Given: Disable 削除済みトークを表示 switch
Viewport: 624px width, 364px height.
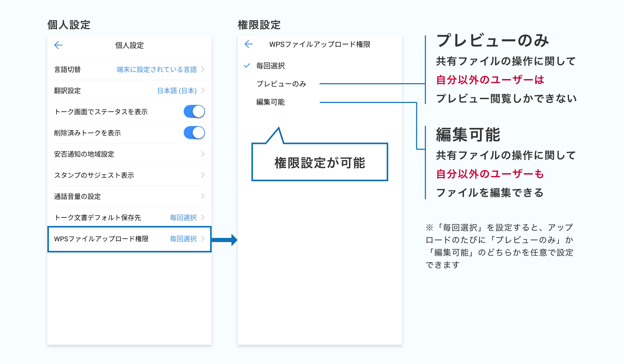Looking at the screenshot, I should [x=194, y=133].
